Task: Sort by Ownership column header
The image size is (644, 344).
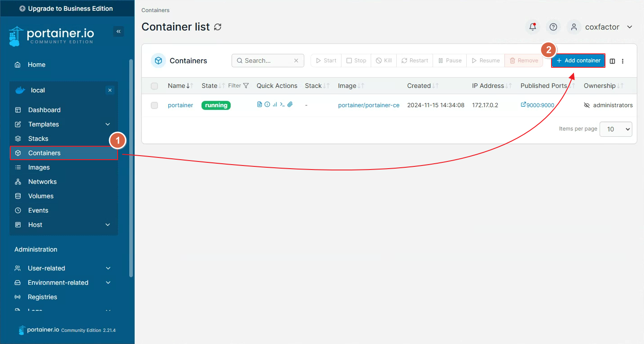Action: tap(604, 86)
